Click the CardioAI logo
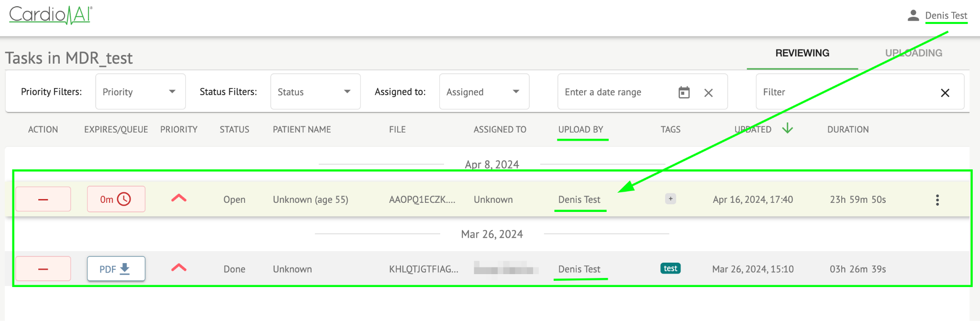The height and width of the screenshot is (321, 980). pos(51,15)
